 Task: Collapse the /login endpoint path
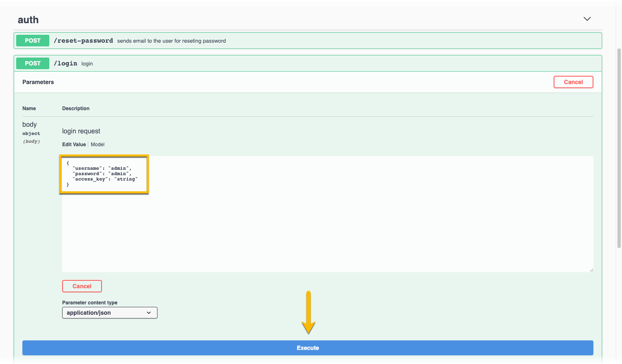tap(65, 63)
